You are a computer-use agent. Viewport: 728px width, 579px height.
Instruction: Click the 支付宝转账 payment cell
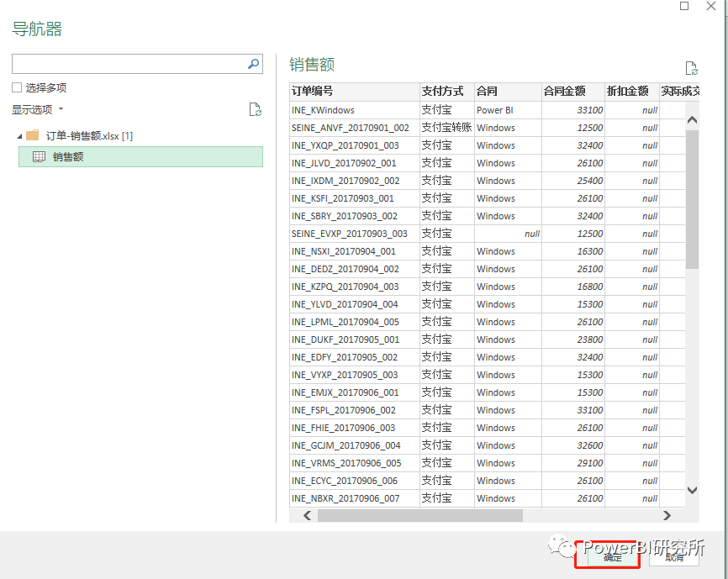pyautogui.click(x=447, y=128)
